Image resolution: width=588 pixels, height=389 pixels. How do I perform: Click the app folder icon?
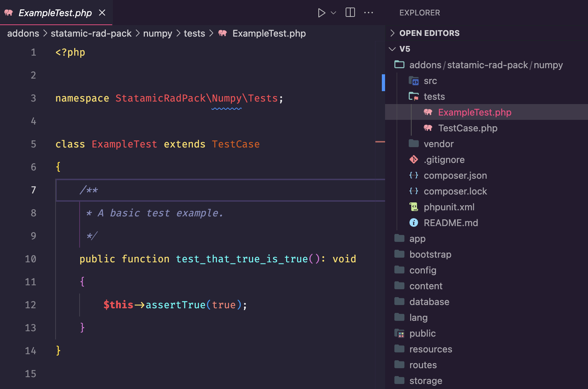tap(399, 238)
